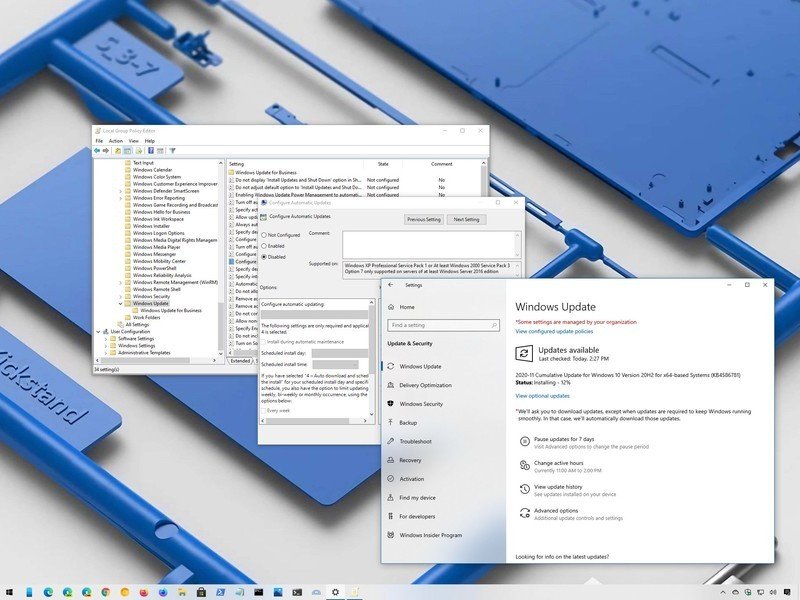The height and width of the screenshot is (600, 800).
Task: Open File Explorer from the taskbar
Action: (182, 592)
